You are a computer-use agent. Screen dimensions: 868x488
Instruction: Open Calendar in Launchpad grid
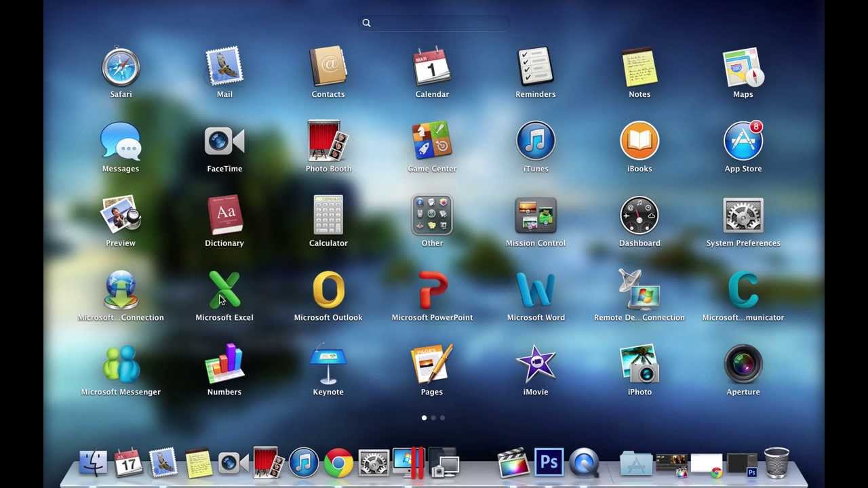tap(432, 67)
